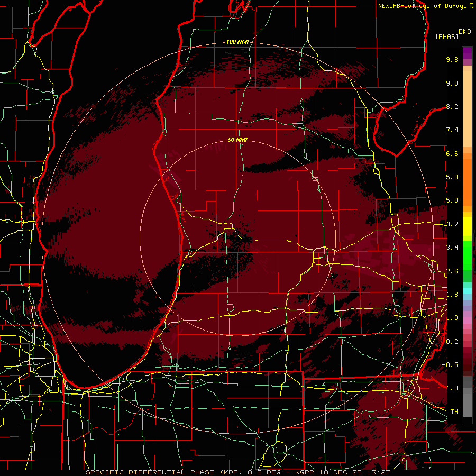
Task: Click the 6.6 value on color scale
Action: click(x=452, y=153)
